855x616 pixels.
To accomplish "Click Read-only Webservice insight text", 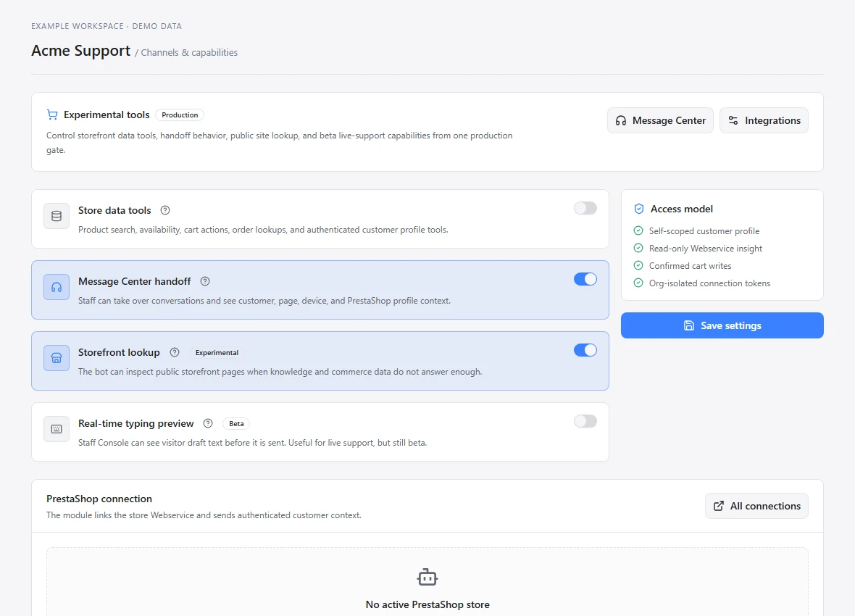I will click(706, 249).
